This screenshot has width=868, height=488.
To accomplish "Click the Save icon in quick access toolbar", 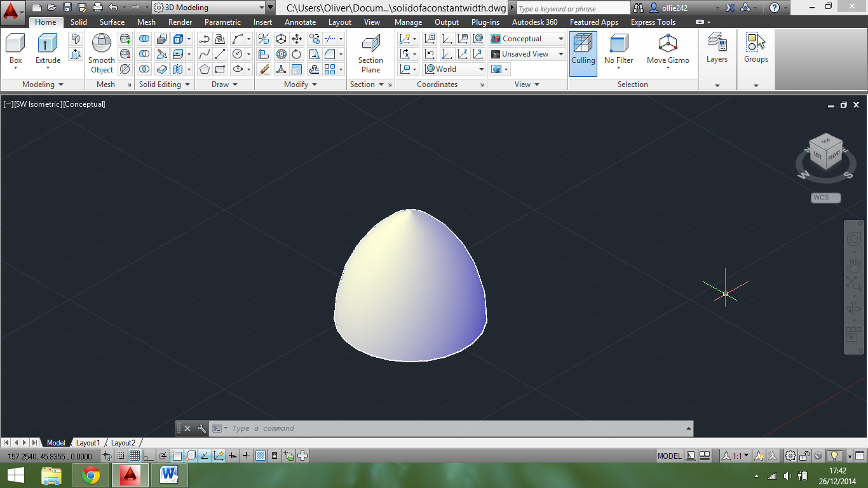I will coord(67,8).
